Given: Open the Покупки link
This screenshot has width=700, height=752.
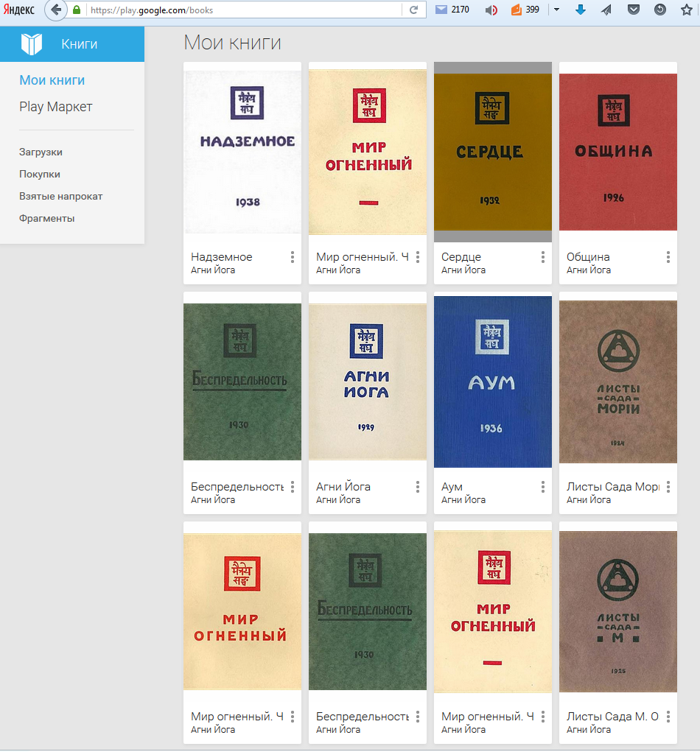Looking at the screenshot, I should point(40,175).
